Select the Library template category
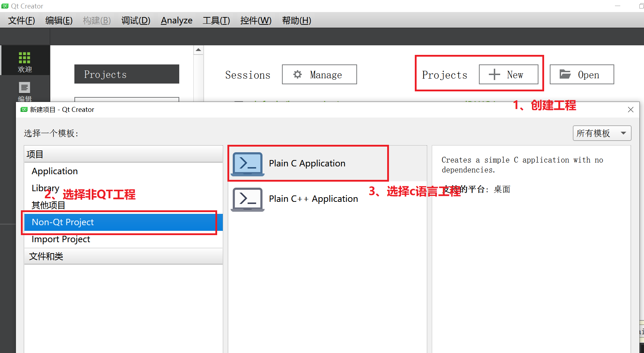 (x=45, y=188)
